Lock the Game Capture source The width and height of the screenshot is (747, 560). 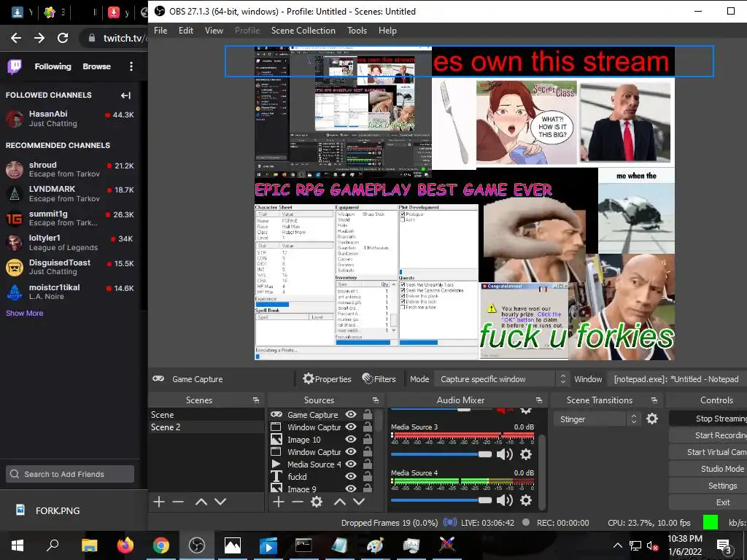coord(368,415)
